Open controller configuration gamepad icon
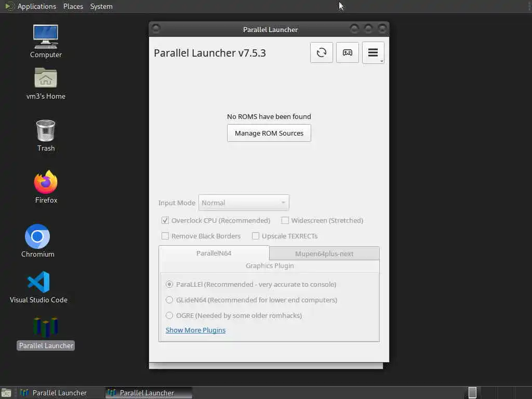Screen dimensions: 532x399 [348, 52]
